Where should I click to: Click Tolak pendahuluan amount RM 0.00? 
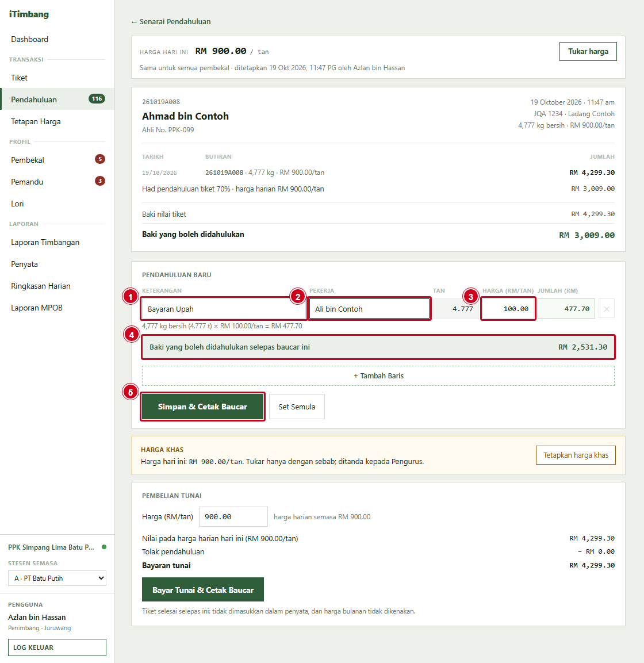[x=596, y=552]
